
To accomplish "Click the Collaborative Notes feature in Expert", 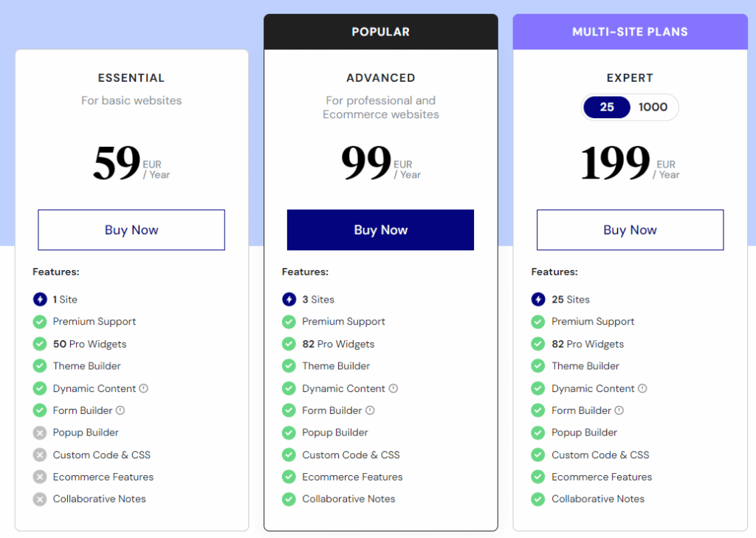I will pos(597,499).
